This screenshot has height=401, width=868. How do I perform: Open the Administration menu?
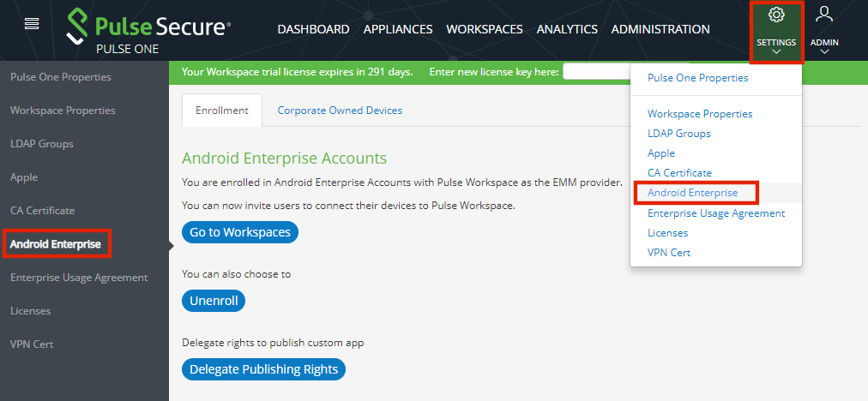pos(660,29)
